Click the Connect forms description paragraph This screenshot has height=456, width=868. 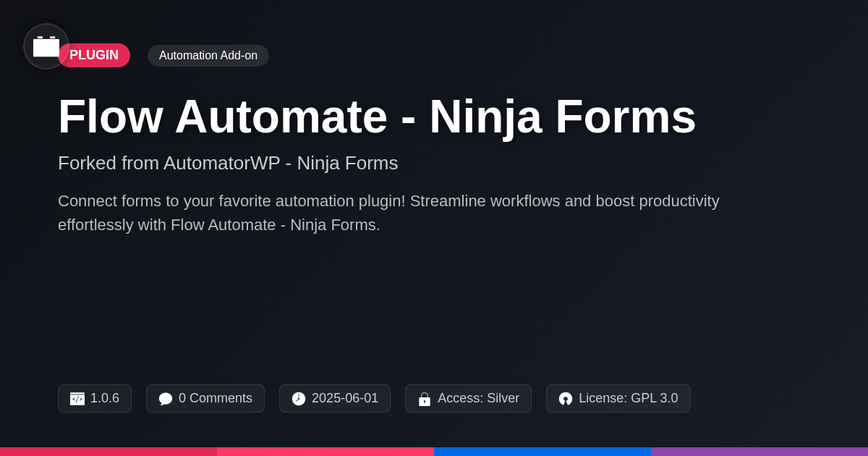point(388,213)
